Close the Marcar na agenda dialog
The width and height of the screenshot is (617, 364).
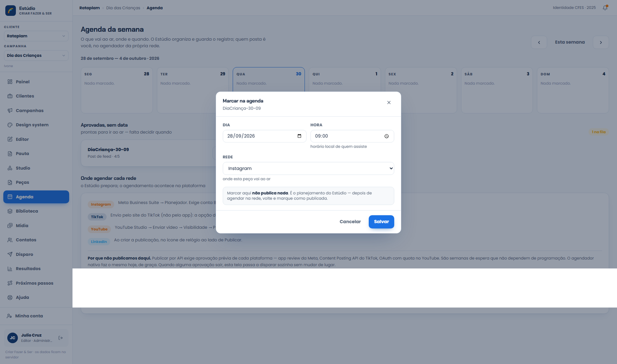(x=389, y=102)
